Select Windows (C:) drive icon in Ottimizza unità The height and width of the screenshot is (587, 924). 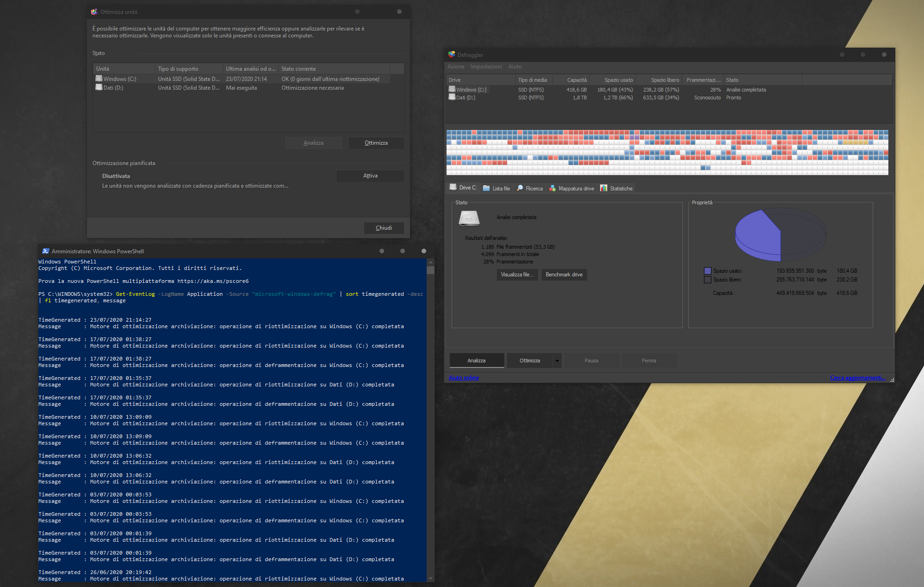pos(99,79)
